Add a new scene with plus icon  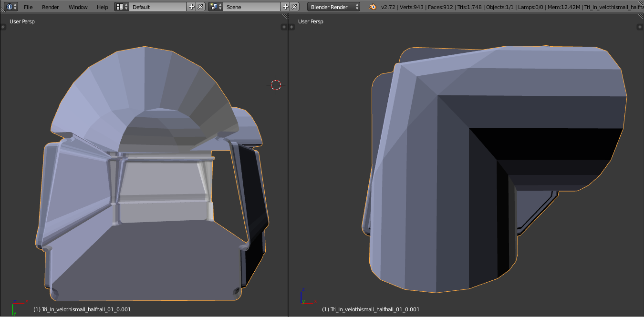click(286, 7)
